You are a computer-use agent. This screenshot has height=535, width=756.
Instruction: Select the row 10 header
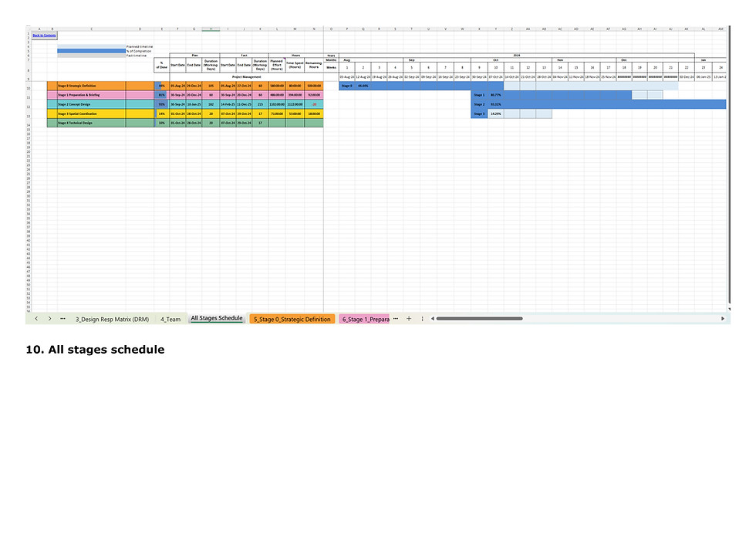point(29,86)
